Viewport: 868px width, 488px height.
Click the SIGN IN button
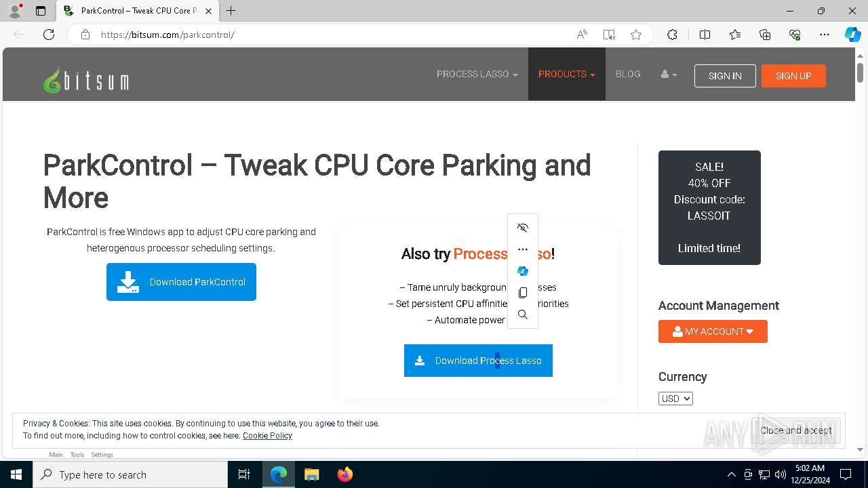click(x=725, y=76)
